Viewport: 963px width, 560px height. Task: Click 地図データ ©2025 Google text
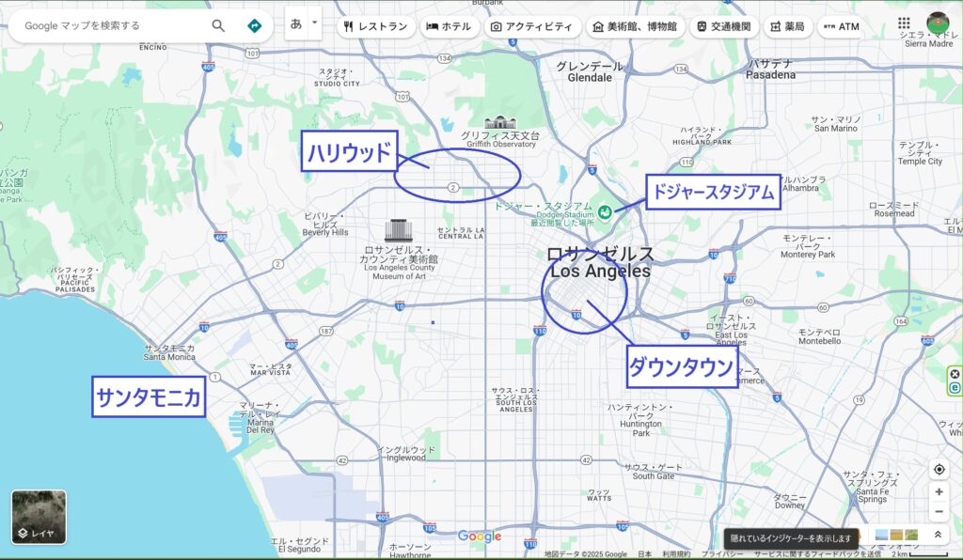click(x=586, y=554)
